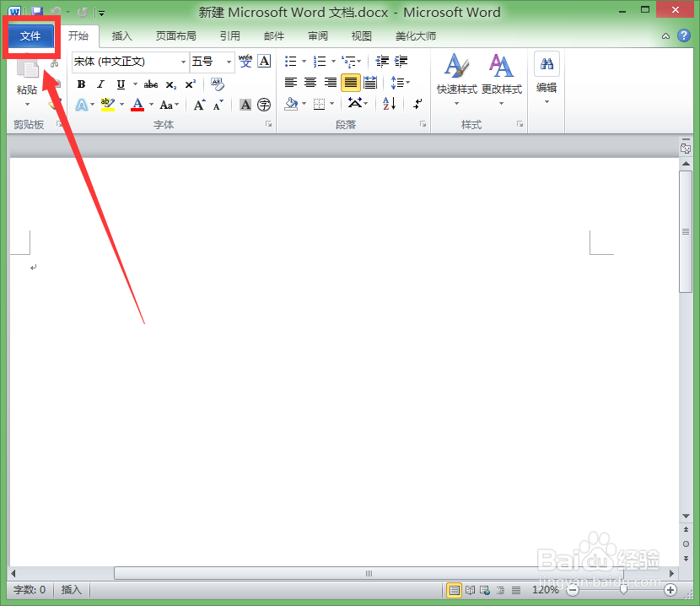Screen dimensions: 700x606
Task: Open the 美化大师 ribbon tab
Action: click(416, 36)
